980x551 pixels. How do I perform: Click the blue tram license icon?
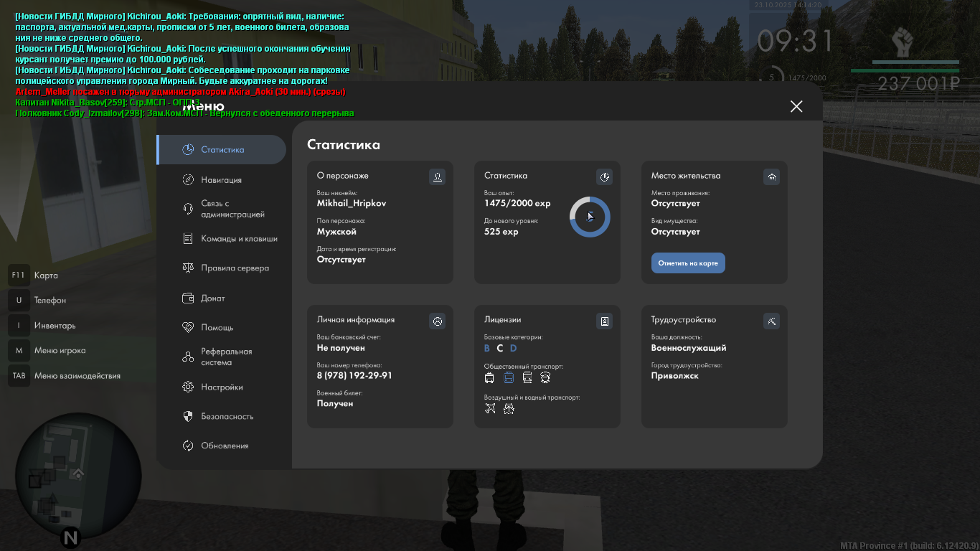click(508, 377)
